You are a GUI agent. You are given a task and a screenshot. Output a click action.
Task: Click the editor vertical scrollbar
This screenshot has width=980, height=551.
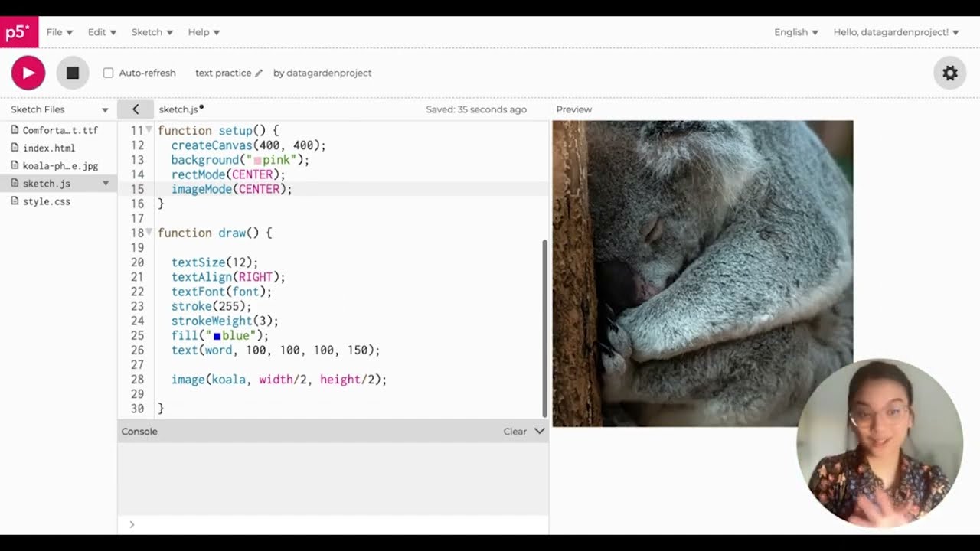pos(545,328)
